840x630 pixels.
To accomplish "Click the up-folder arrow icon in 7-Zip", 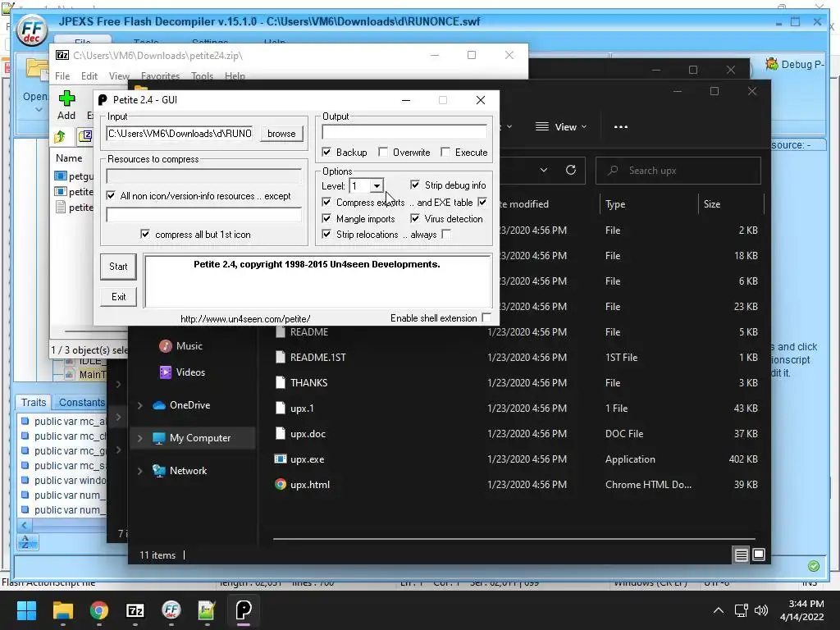I will [x=60, y=137].
